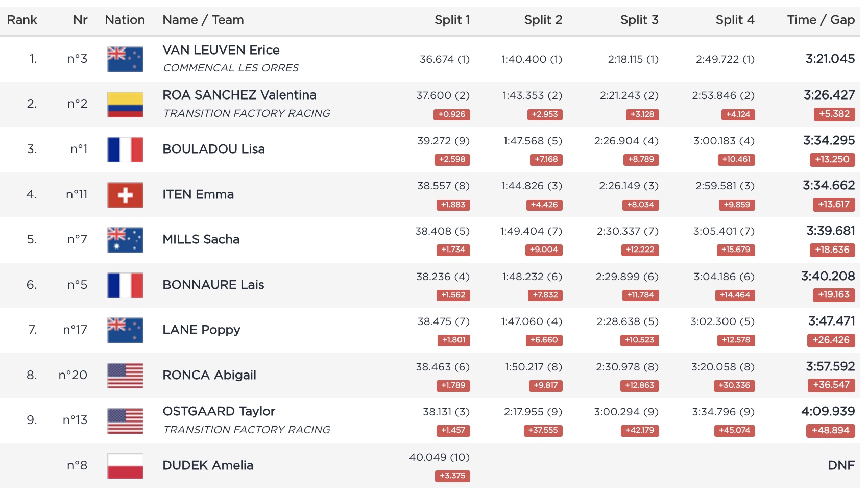
Task: Click the Switzerland flag icon
Action: 125,195
